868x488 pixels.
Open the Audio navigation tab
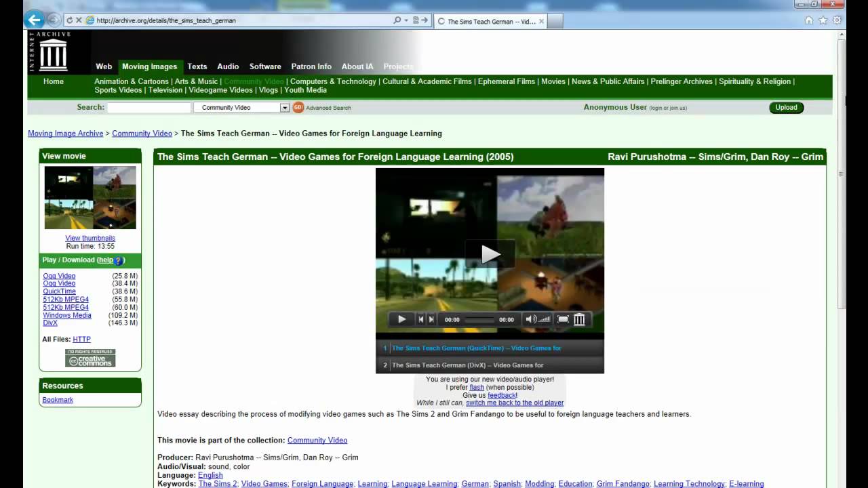tap(228, 66)
